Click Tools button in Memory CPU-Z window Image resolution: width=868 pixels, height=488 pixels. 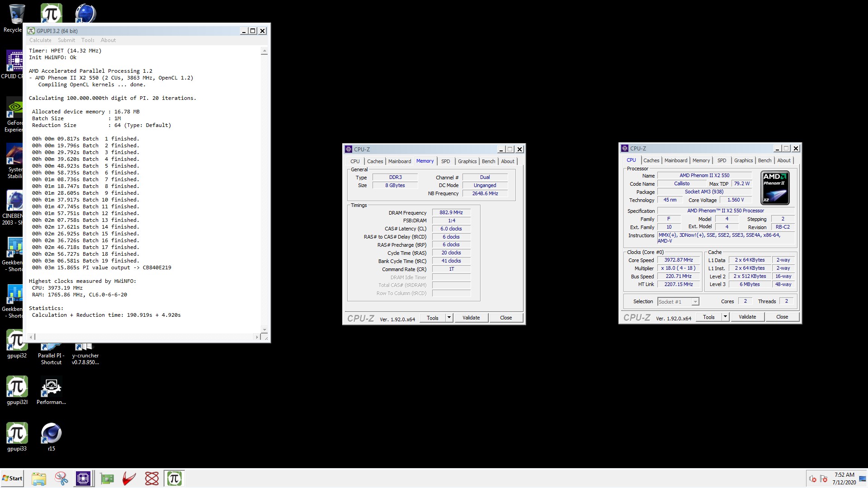pos(433,318)
